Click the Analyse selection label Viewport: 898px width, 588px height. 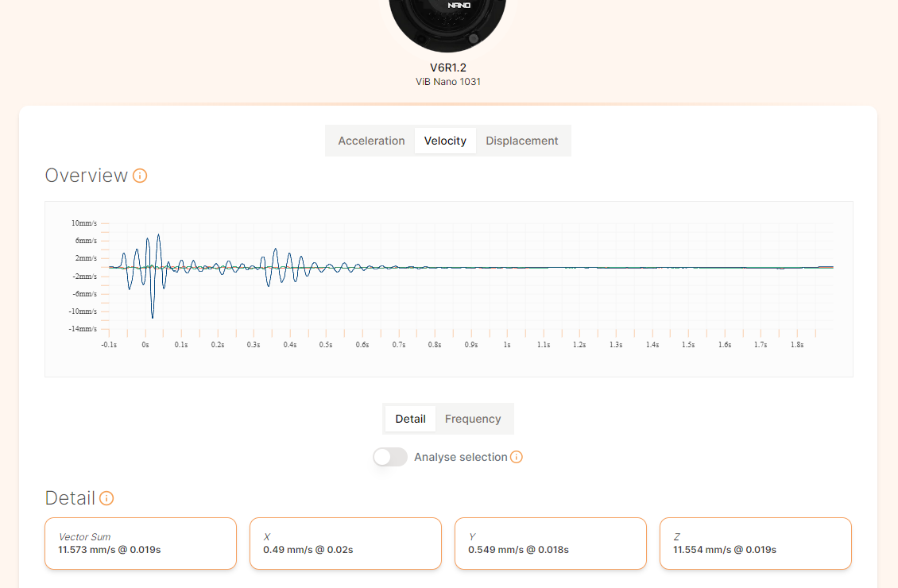tap(460, 457)
